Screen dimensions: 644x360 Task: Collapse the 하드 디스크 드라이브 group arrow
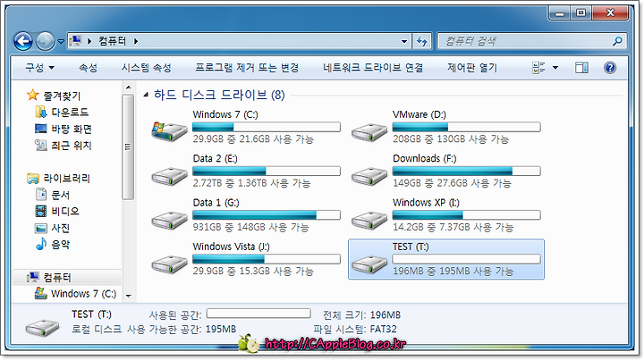(146, 95)
